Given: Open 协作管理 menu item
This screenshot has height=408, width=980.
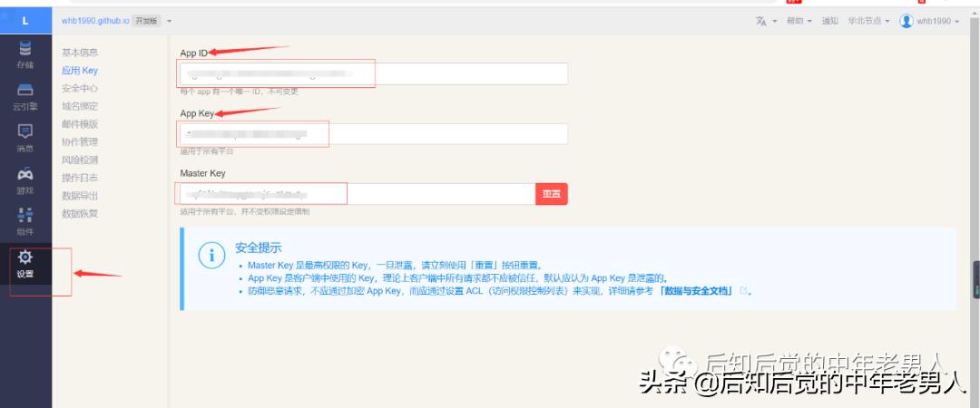Looking at the screenshot, I should coord(80,141).
